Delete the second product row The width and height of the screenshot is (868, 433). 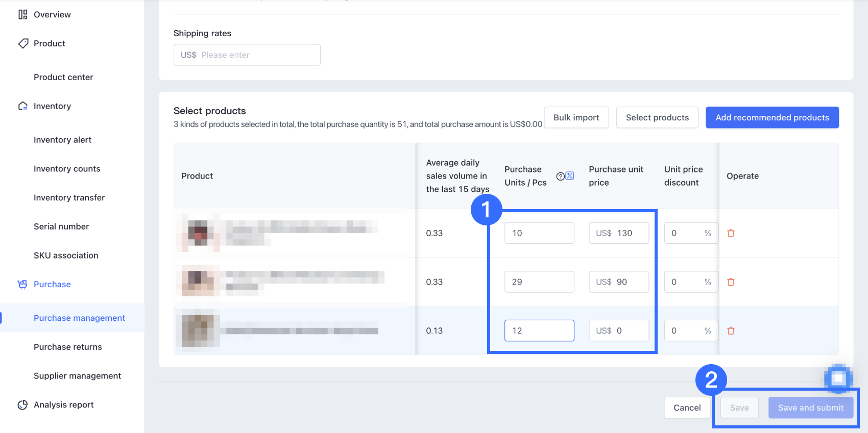[x=731, y=282]
